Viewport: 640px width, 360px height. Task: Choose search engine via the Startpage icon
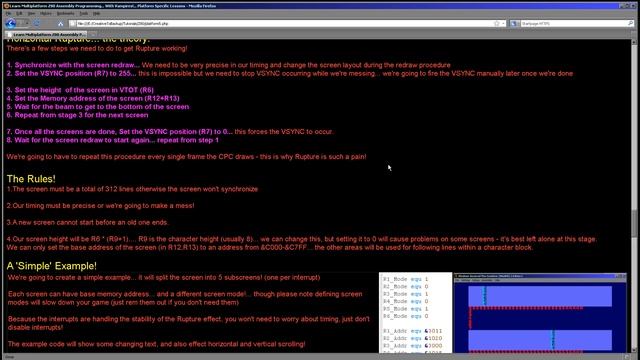point(513,24)
